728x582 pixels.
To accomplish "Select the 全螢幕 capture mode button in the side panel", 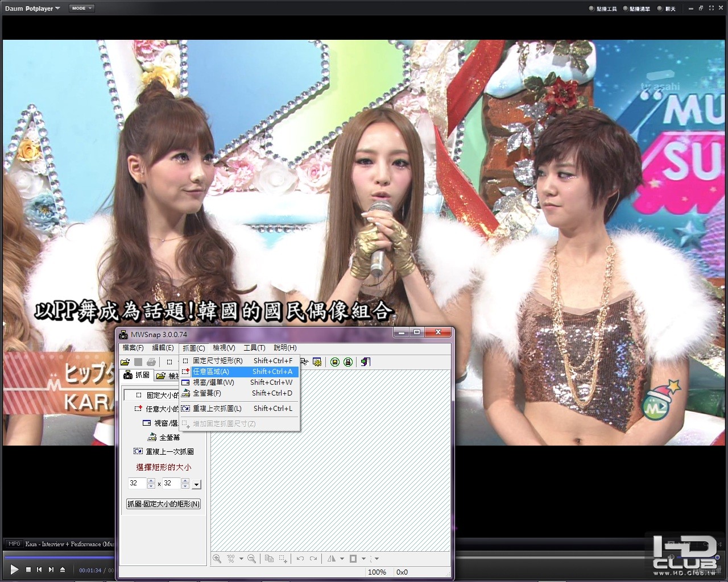I will coord(163,438).
